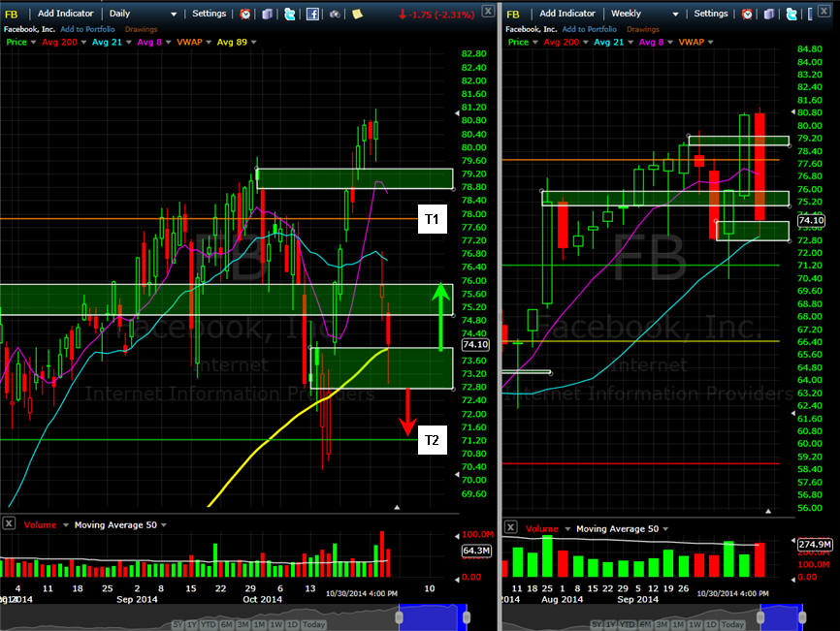Click FB ticker symbol on Daily chart
840x631 pixels.
pos(12,14)
